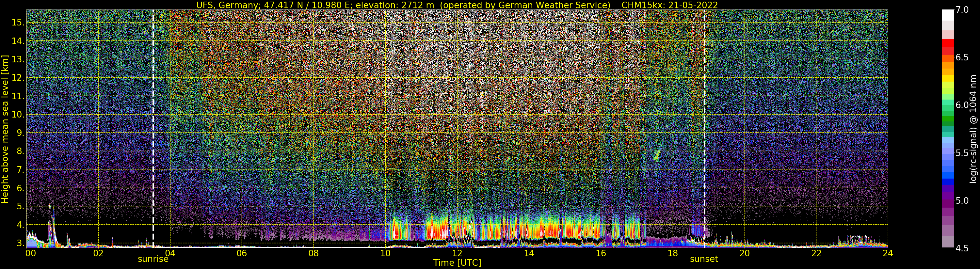Click the '7.' height tick label
This screenshot has height=269, width=980.
click(x=20, y=170)
